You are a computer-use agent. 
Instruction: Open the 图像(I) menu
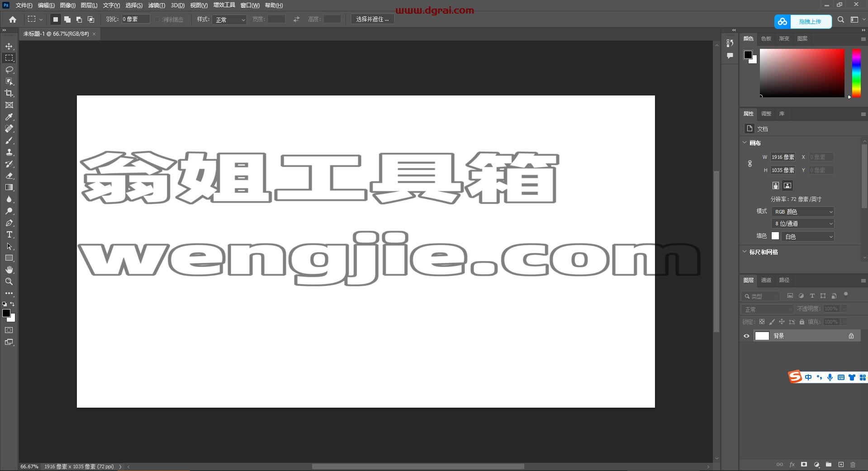(67, 5)
